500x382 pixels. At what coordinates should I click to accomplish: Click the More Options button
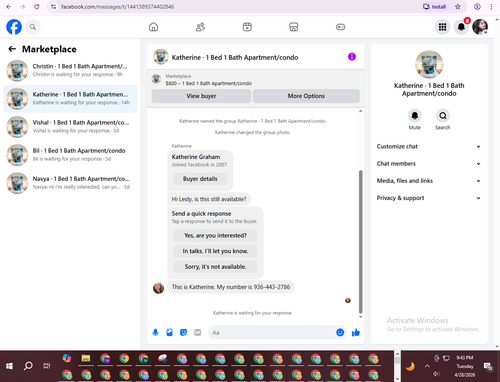pyautogui.click(x=306, y=96)
